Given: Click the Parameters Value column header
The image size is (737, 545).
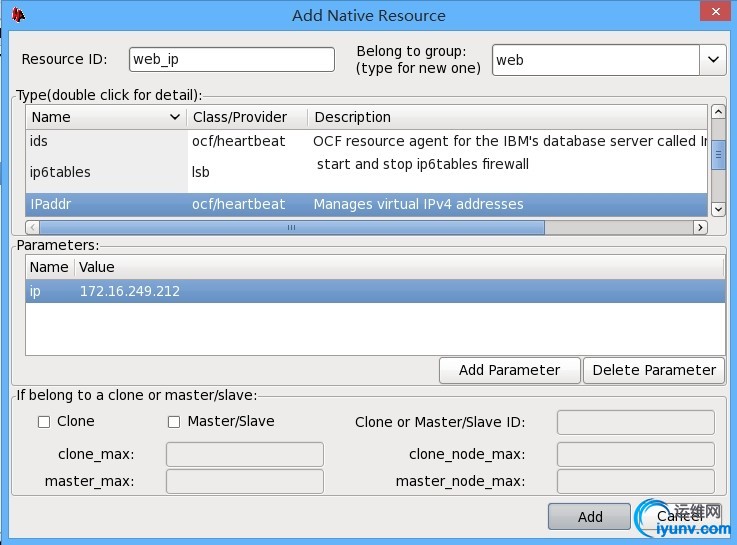Looking at the screenshot, I should click(400, 267).
